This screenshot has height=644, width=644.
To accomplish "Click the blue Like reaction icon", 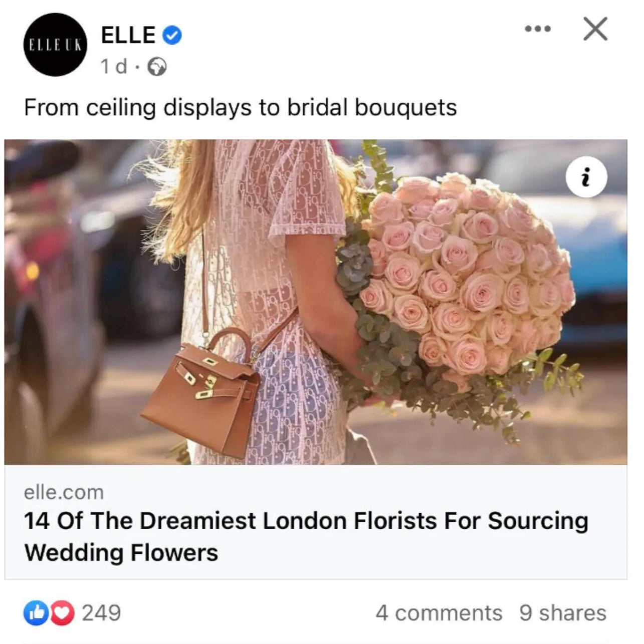I will (36, 613).
